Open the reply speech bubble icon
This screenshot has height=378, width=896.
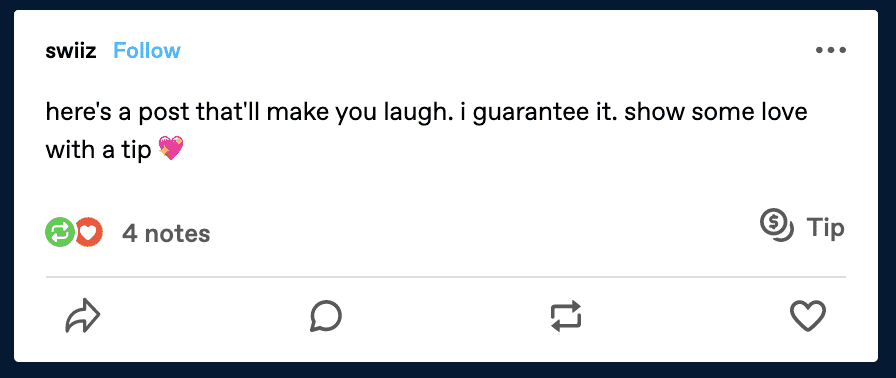click(326, 316)
